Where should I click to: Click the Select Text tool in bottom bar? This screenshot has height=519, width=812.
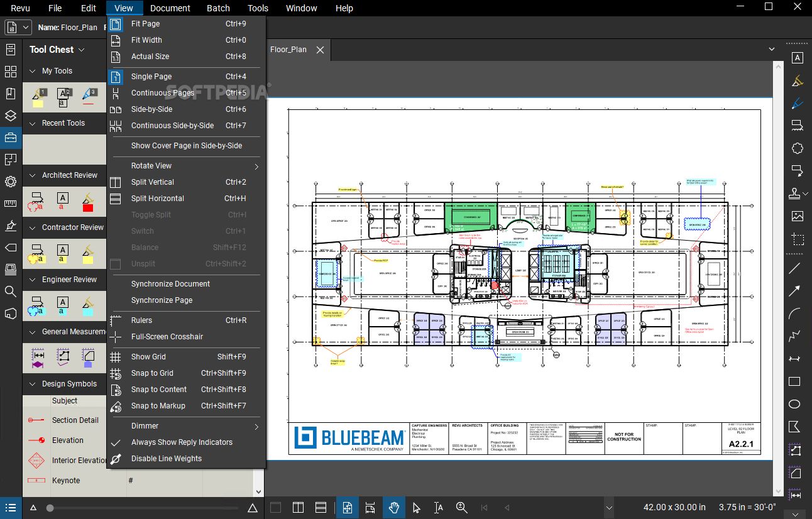click(439, 508)
